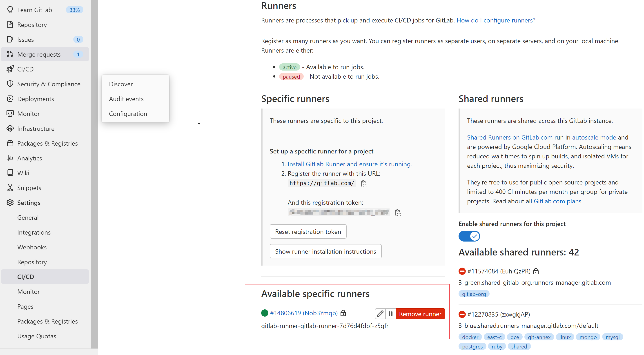Click red status icon of runner #12270835
The height and width of the screenshot is (355, 644).
(462, 314)
